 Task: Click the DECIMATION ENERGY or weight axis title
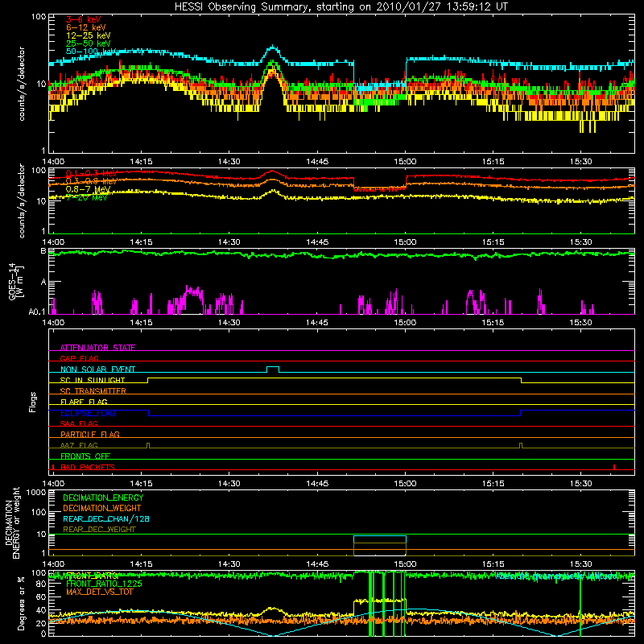point(12,522)
